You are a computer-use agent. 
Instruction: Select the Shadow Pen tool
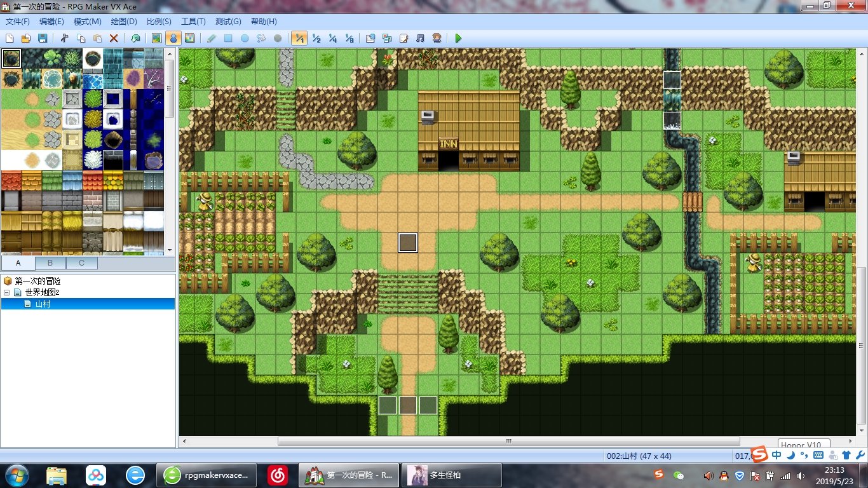click(x=278, y=38)
